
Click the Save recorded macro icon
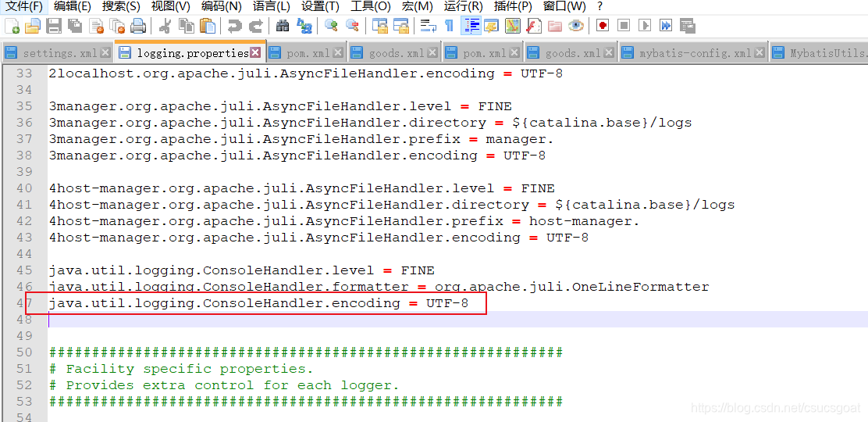tap(688, 26)
